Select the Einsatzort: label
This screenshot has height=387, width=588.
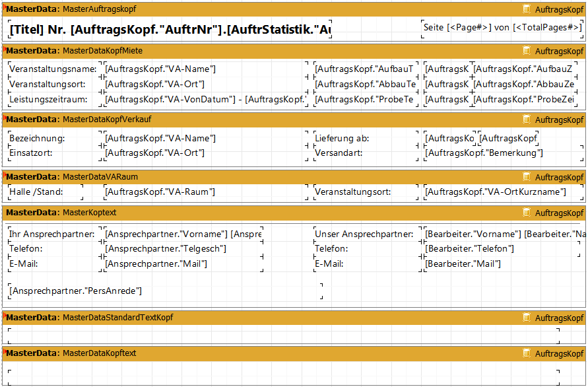(x=55, y=153)
